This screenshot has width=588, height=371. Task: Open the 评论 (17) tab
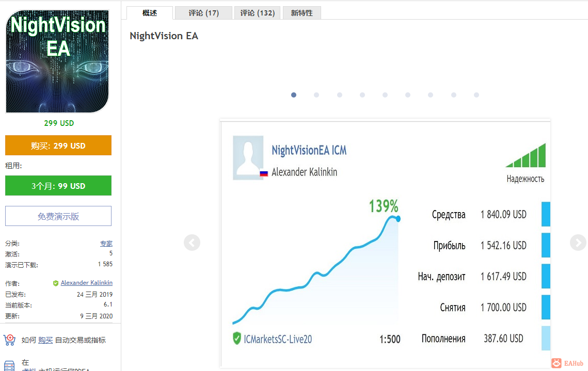(203, 13)
